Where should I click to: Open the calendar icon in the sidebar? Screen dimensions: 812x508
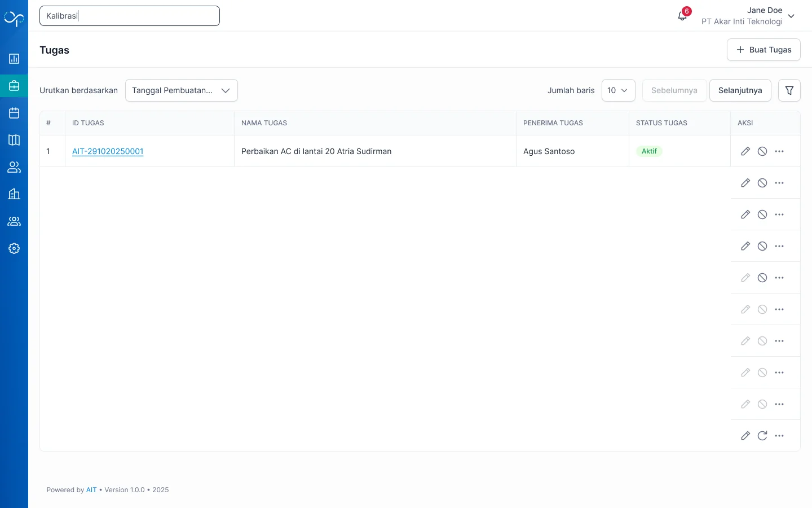coord(14,113)
